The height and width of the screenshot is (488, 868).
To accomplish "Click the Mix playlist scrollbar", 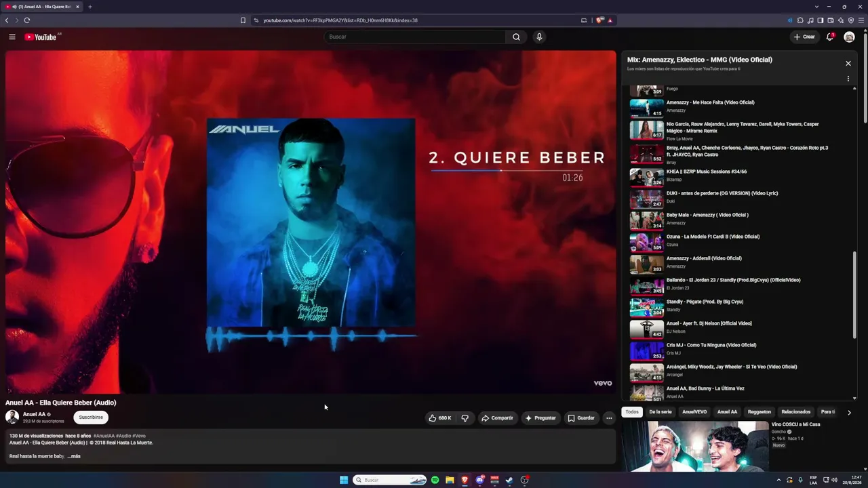I will coord(854,295).
